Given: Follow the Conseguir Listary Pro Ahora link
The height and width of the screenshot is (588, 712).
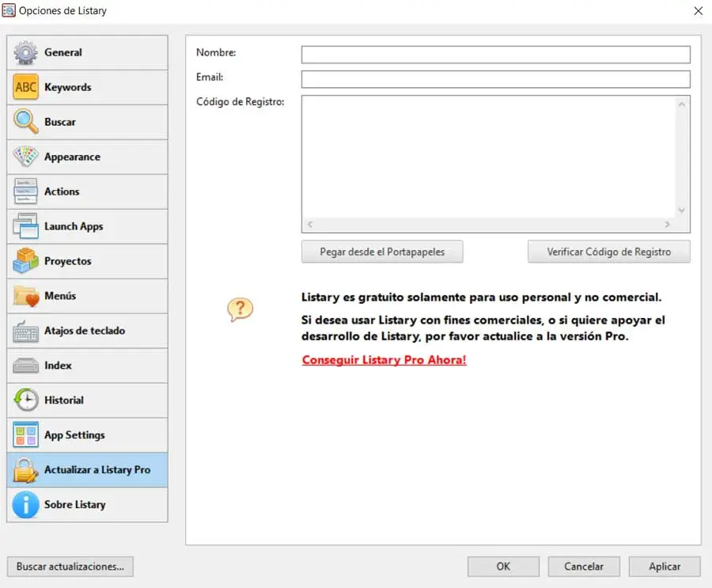Looking at the screenshot, I should pos(384,360).
